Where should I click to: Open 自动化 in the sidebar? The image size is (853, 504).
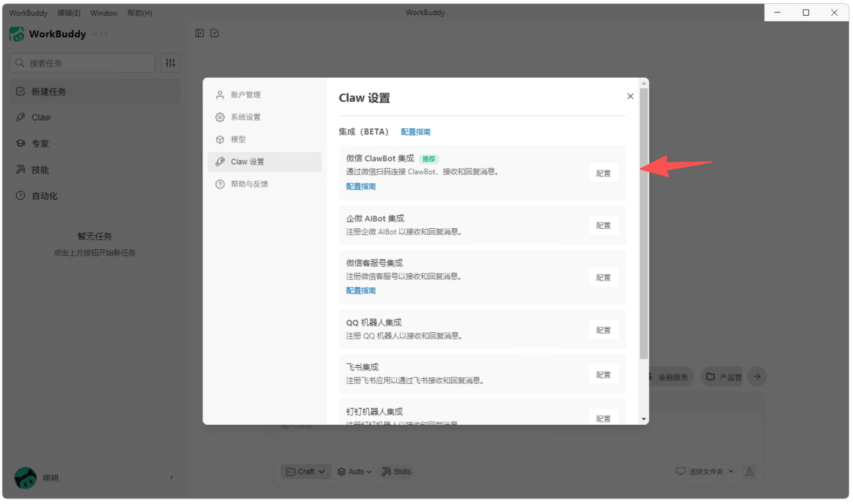pos(96,196)
